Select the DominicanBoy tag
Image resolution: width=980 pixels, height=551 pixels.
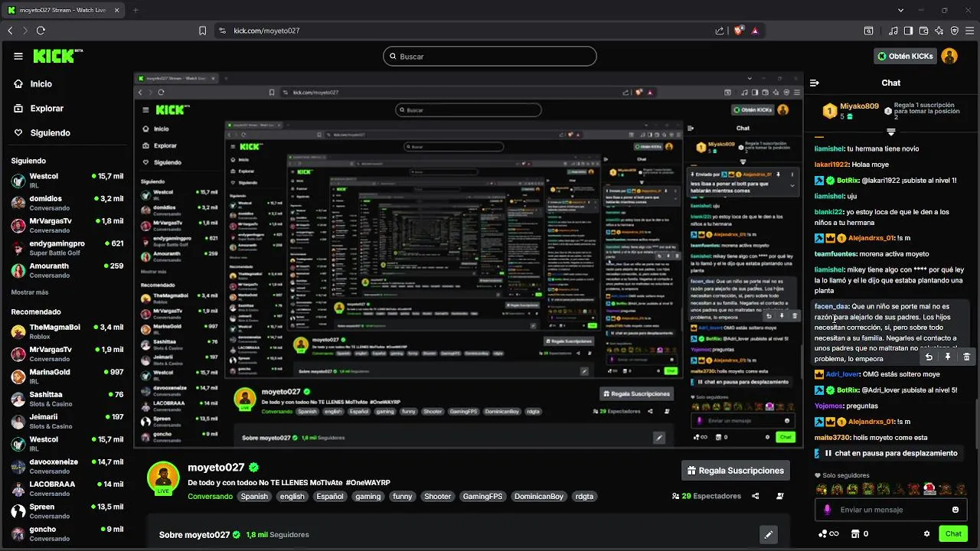pyautogui.click(x=539, y=497)
